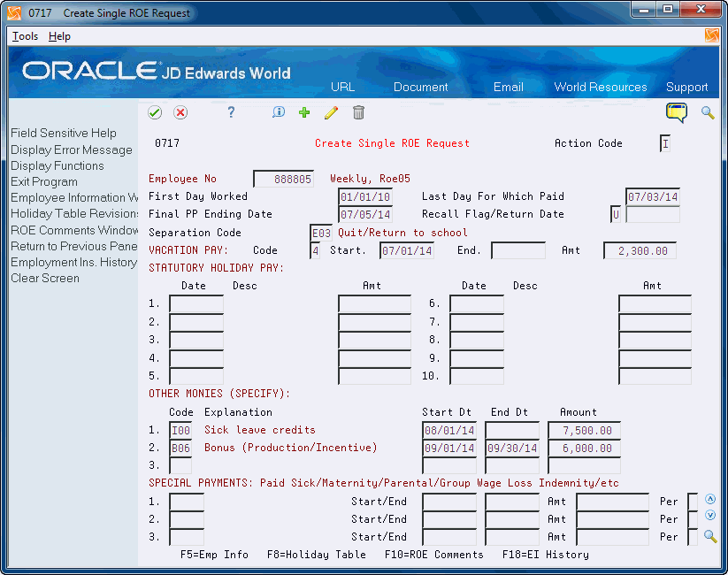Image resolution: width=728 pixels, height=575 pixels.
Task: Click the green plus add icon
Action: tap(304, 112)
